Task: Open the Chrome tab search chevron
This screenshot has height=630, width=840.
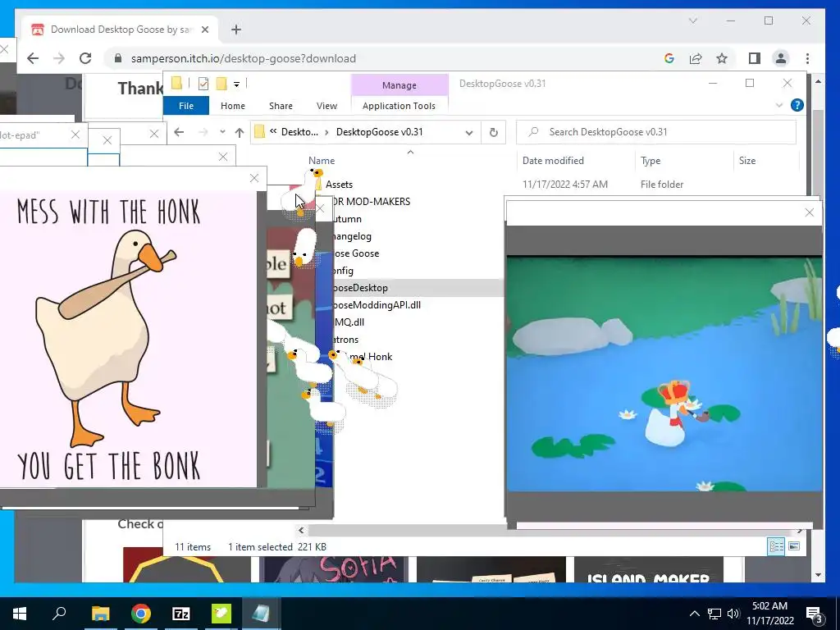Action: point(692,21)
